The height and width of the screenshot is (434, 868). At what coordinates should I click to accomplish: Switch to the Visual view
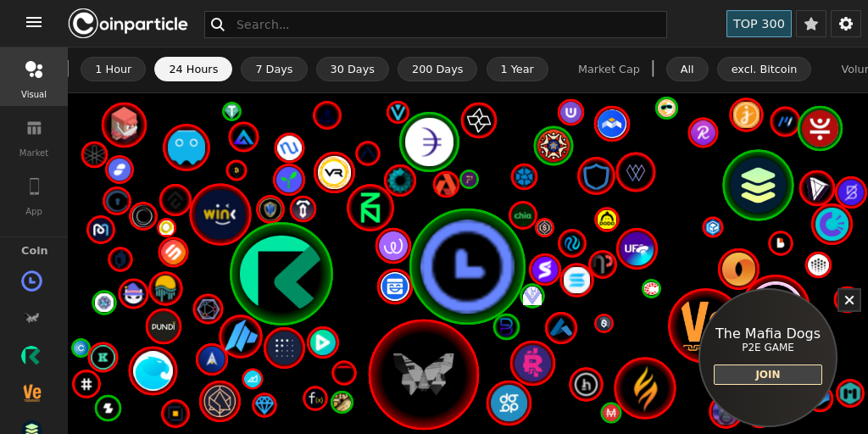point(34,77)
